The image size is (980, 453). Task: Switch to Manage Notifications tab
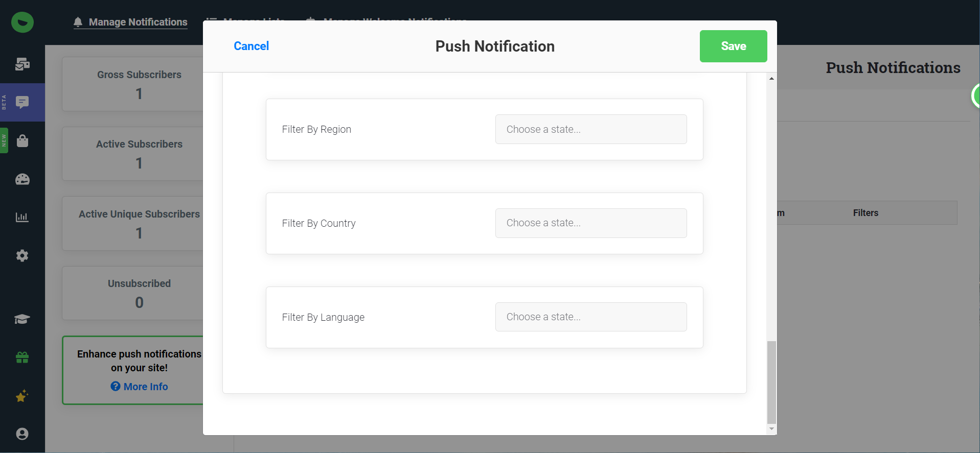[x=130, y=22]
